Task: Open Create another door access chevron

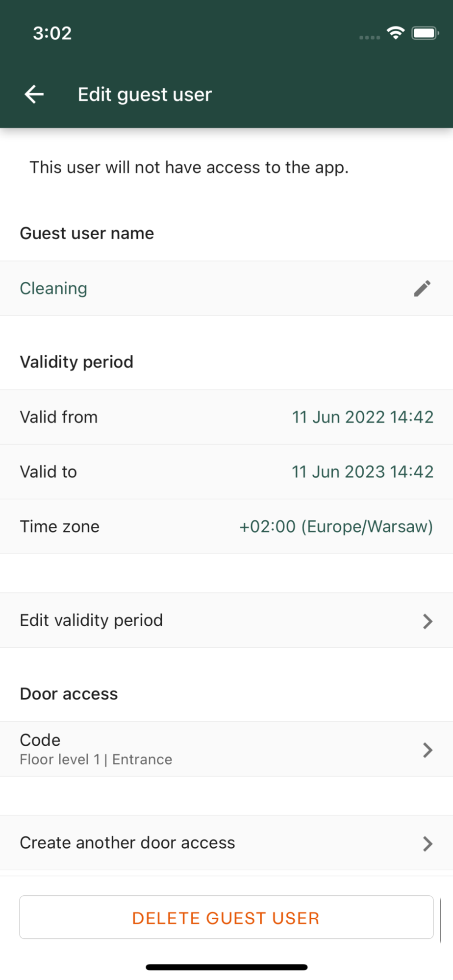Action: (x=428, y=844)
